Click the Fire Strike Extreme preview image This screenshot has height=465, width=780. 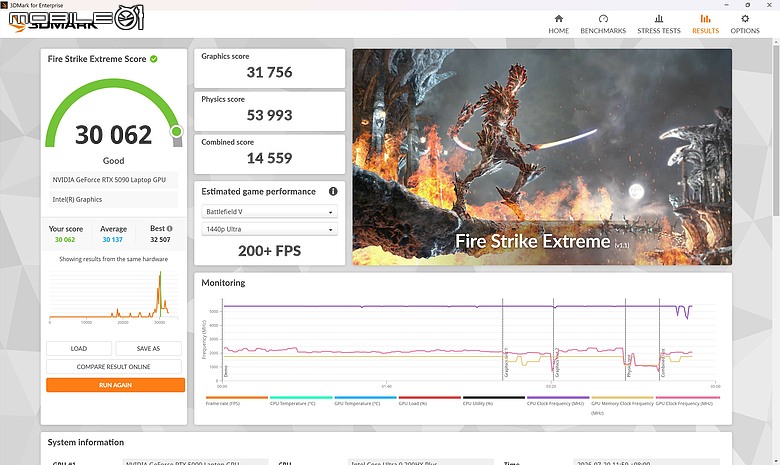point(542,157)
